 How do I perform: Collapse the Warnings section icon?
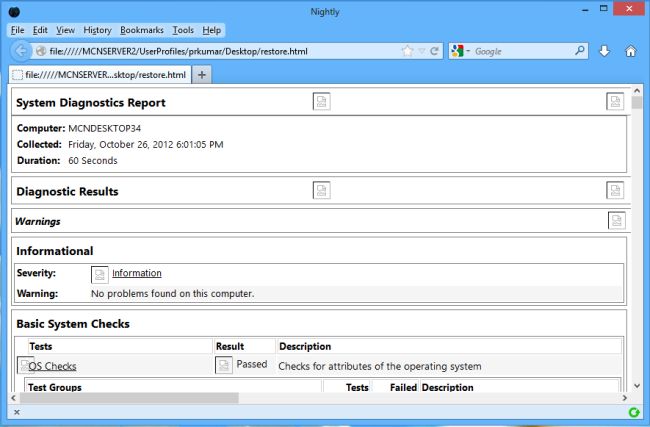pyautogui.click(x=617, y=220)
